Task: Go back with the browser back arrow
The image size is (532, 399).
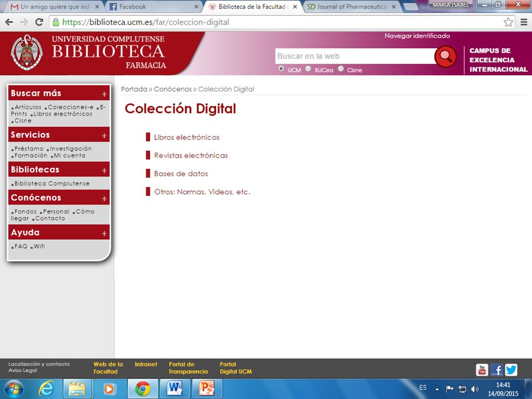Action: (9, 22)
